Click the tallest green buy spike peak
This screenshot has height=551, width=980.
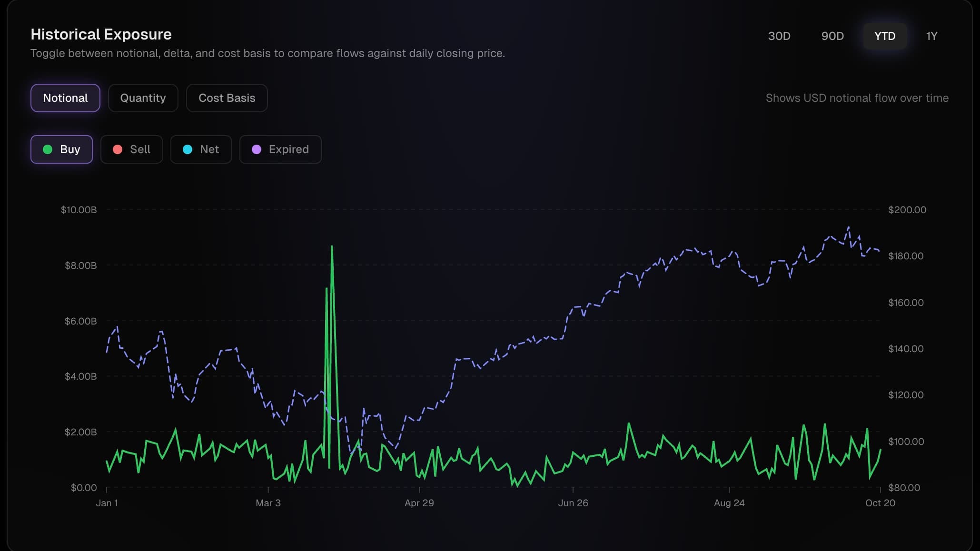tap(332, 247)
